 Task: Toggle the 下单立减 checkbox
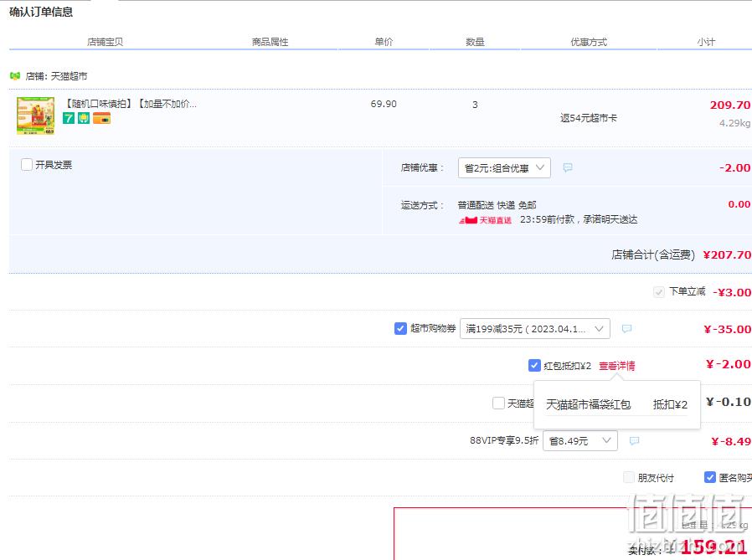[659, 291]
